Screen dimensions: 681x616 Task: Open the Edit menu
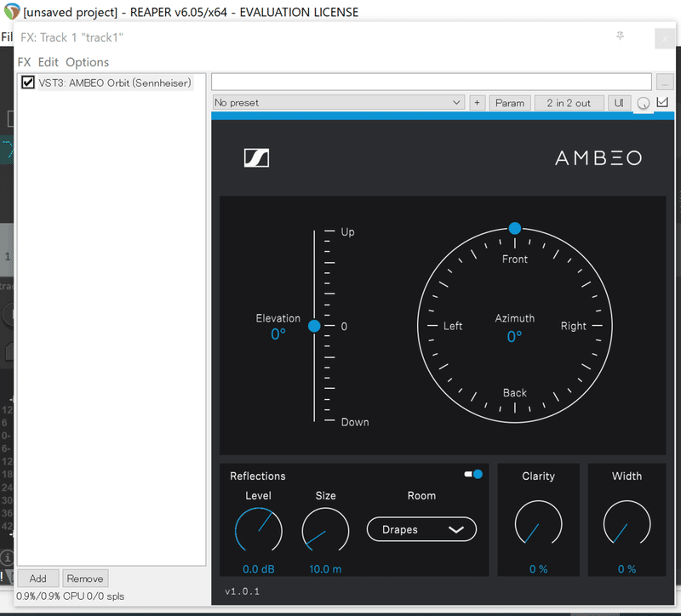(48, 62)
